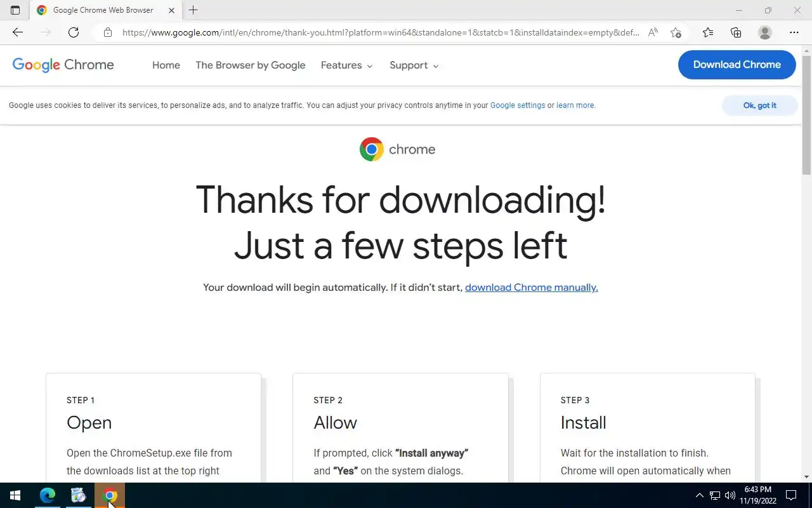This screenshot has width=812, height=508.
Task: Click the Google Chrome logo
Action: click(x=63, y=65)
